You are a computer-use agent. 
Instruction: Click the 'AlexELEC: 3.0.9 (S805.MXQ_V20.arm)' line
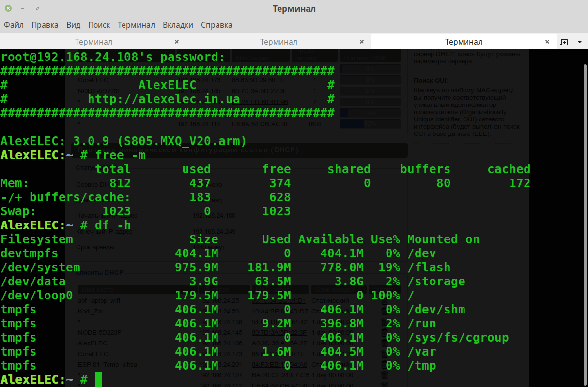[124, 141]
